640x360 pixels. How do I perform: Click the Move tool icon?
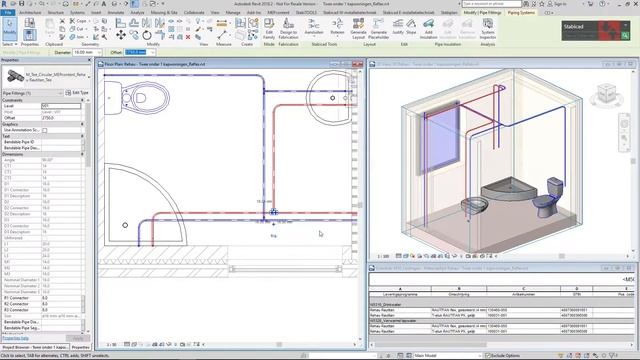(x=121, y=36)
